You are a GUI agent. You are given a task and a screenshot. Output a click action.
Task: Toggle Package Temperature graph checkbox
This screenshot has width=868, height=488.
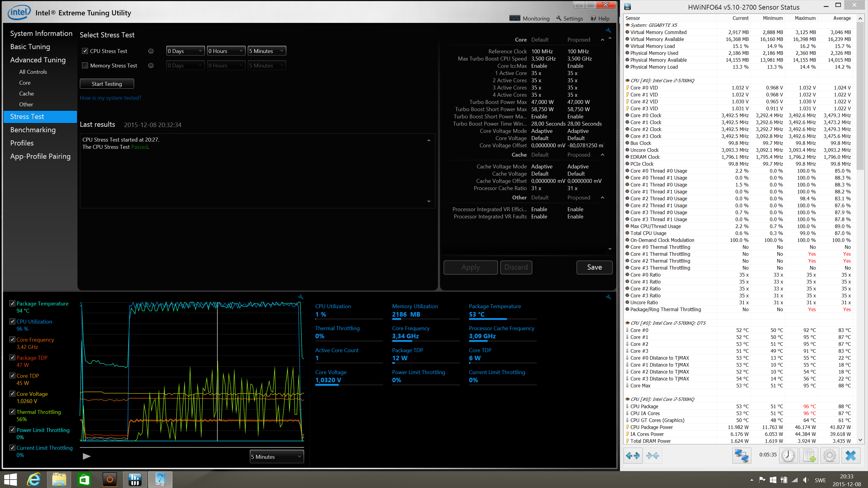pyautogui.click(x=12, y=303)
